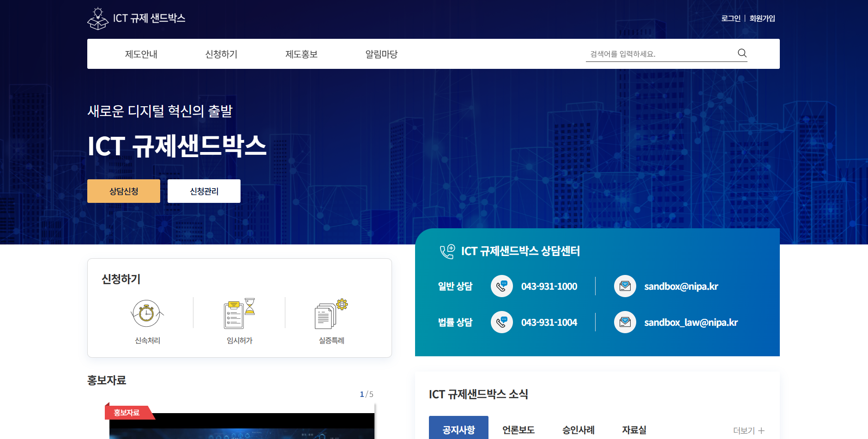Select the 자료실 tab

coord(633,429)
